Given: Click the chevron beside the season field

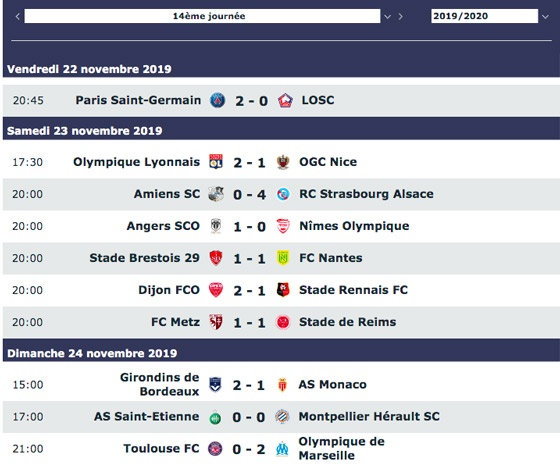Looking at the screenshot, I should coord(545,16).
